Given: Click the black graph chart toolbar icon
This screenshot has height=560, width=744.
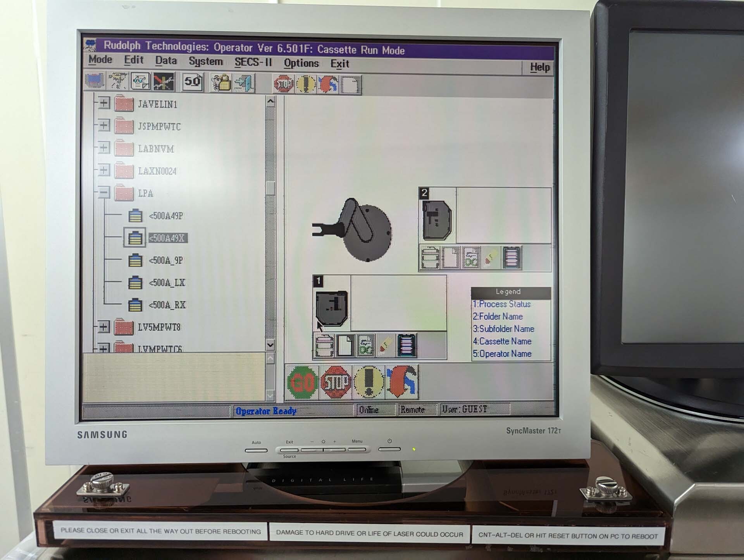Looking at the screenshot, I should pyautogui.click(x=164, y=82).
